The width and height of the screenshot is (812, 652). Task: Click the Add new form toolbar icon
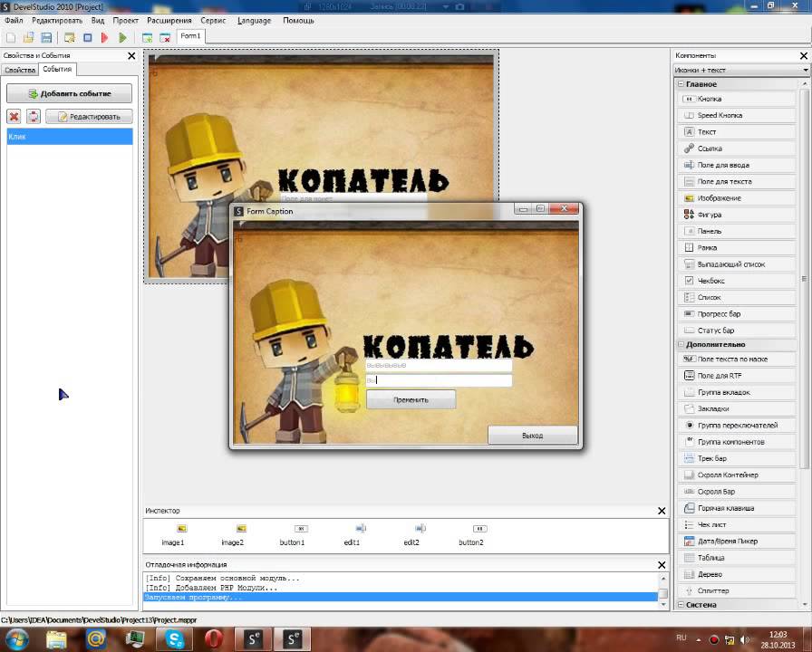tap(147, 37)
